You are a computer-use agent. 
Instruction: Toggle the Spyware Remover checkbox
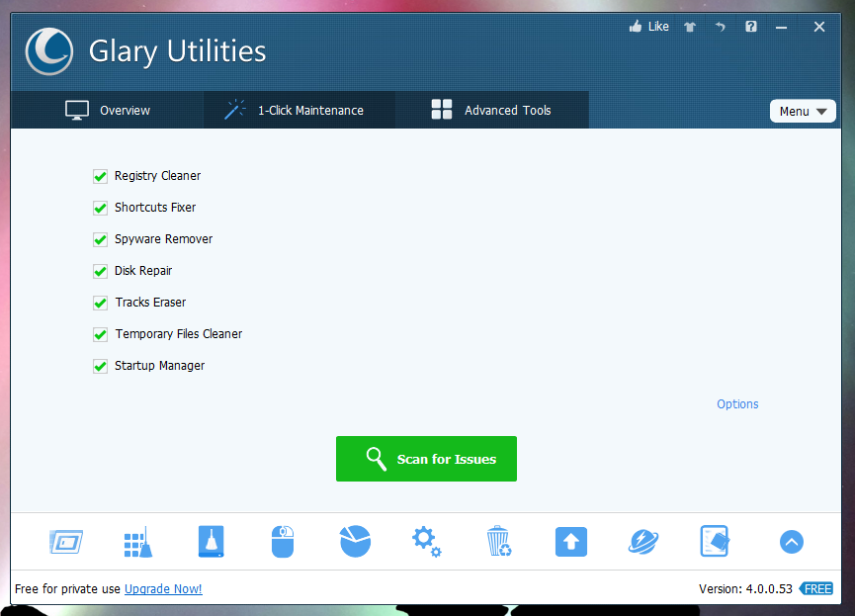[x=101, y=239]
